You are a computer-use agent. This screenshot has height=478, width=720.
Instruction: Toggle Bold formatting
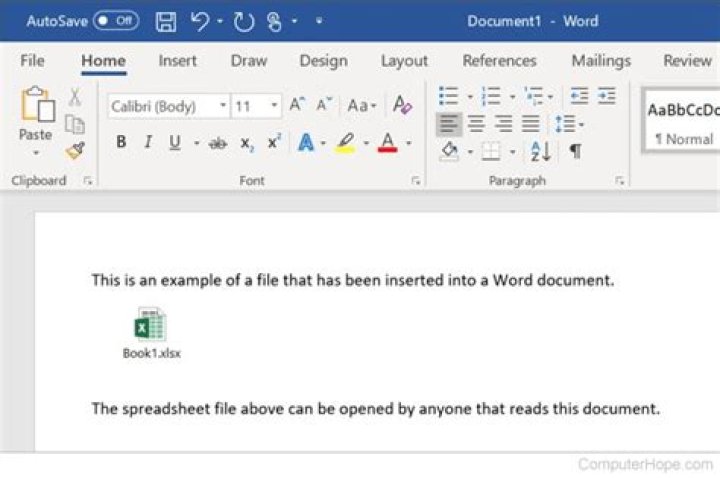coord(121,142)
